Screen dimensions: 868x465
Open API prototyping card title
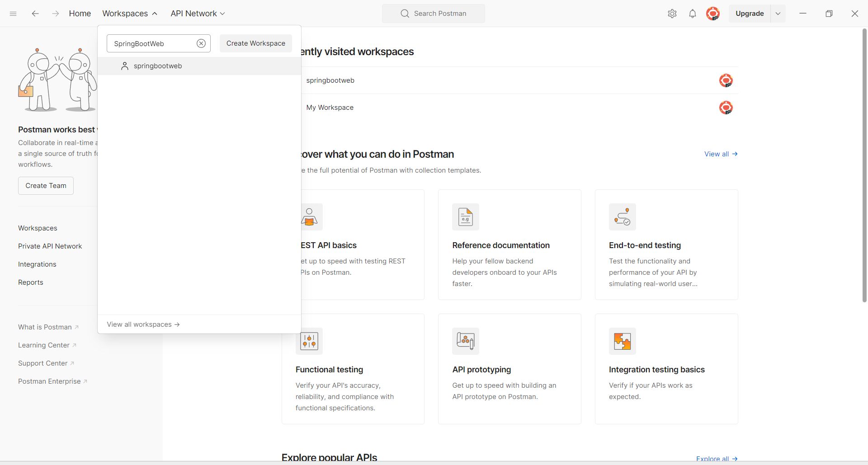(x=481, y=370)
